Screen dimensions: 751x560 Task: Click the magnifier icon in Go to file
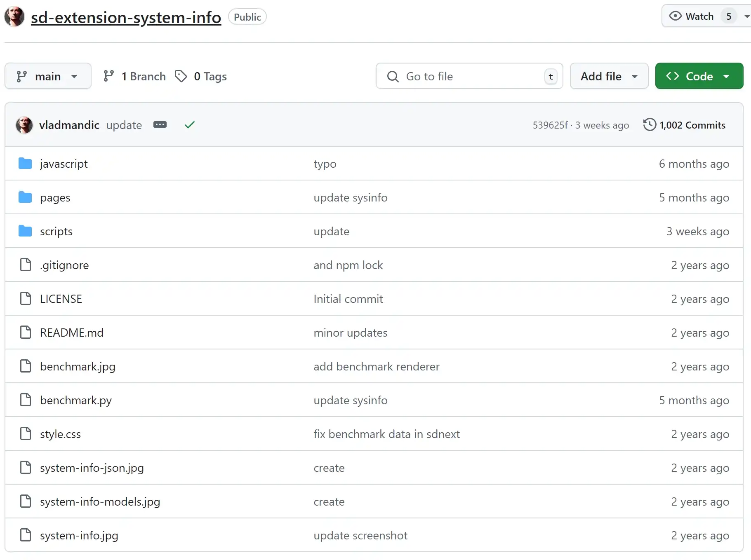click(x=393, y=76)
